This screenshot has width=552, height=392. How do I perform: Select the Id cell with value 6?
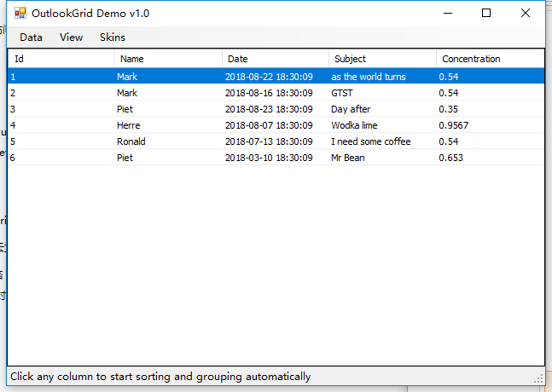[x=61, y=157]
